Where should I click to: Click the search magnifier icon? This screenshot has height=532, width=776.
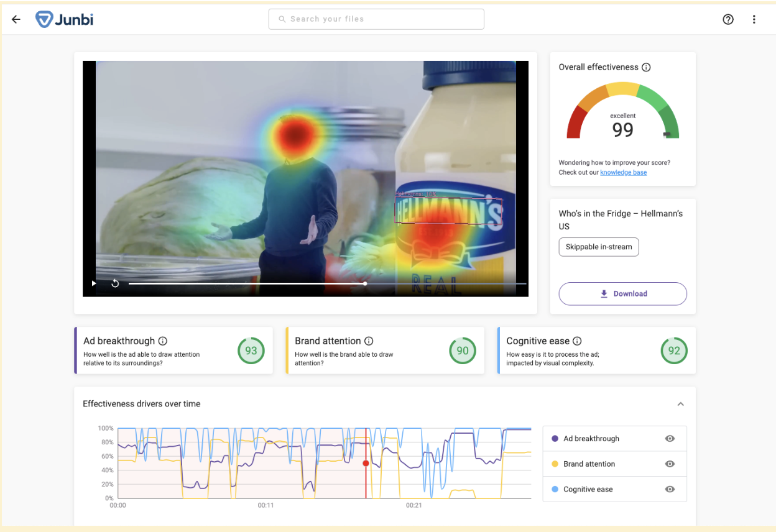[282, 19]
